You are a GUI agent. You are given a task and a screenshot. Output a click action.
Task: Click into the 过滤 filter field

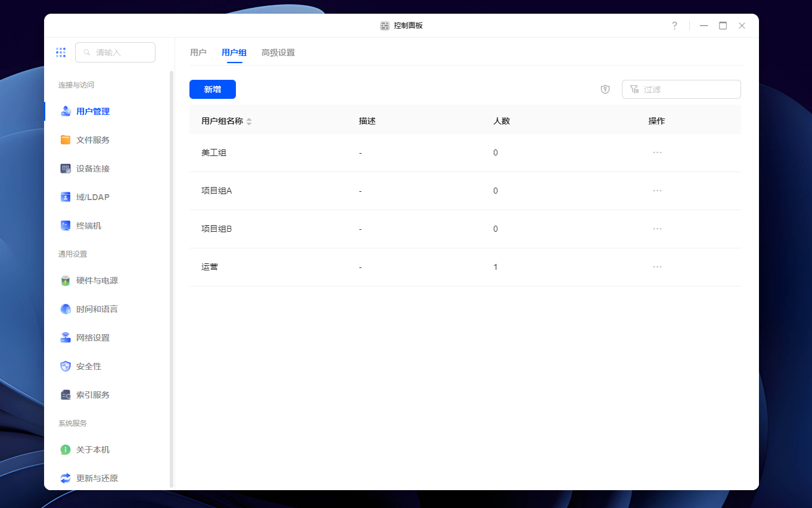[682, 89]
